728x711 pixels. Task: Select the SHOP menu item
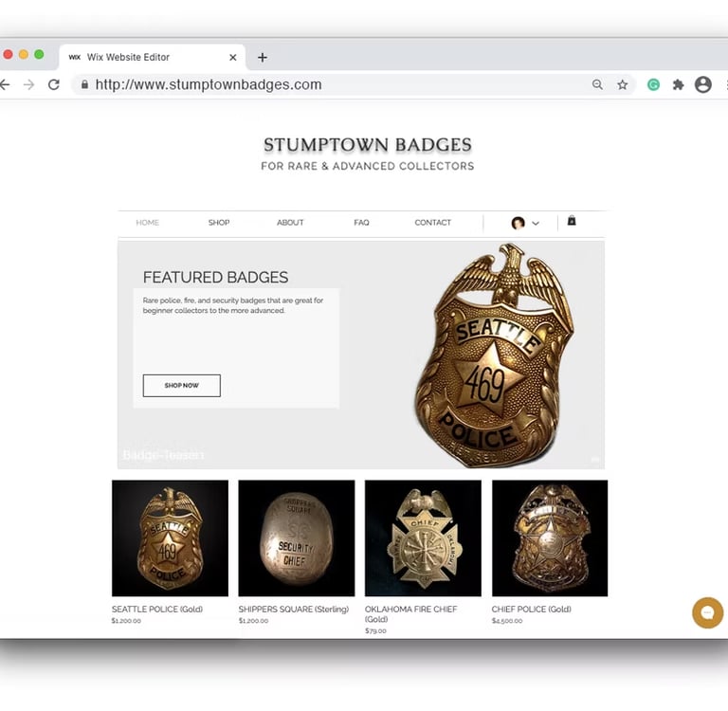[219, 223]
